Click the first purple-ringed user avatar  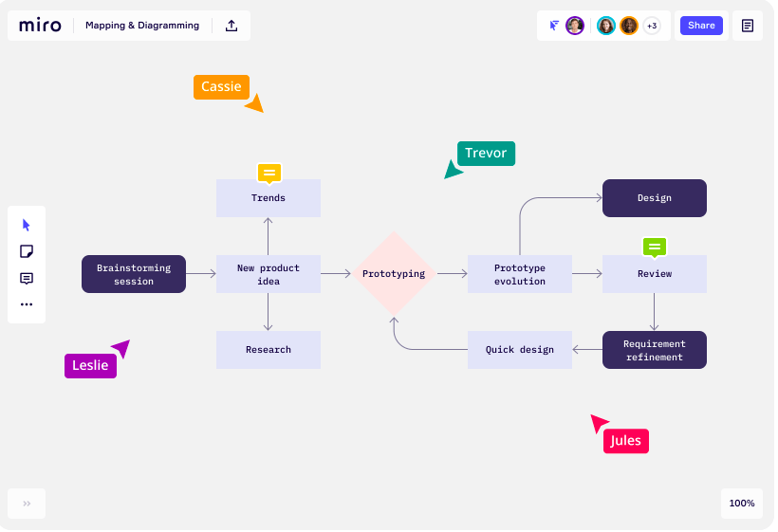577,26
